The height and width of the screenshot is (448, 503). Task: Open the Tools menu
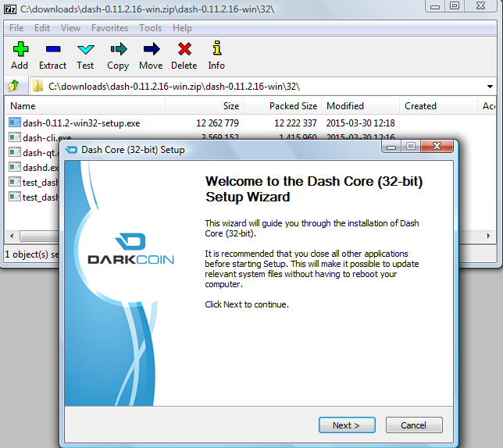click(x=150, y=28)
